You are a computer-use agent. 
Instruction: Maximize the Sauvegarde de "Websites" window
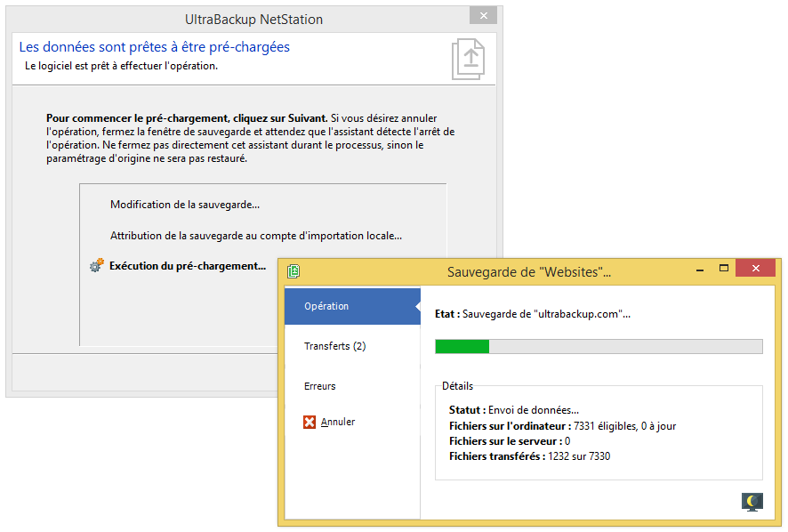[724, 268]
